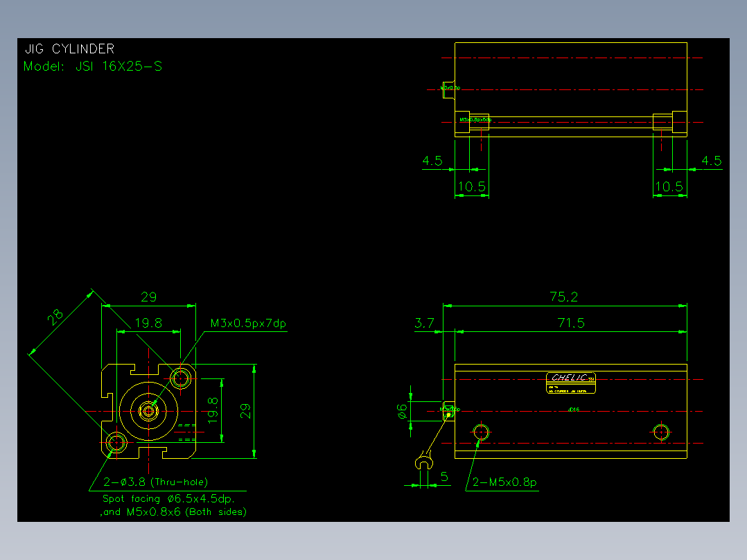
Task: Select the Model: JSI 16X25-S label
Action: 93,67
